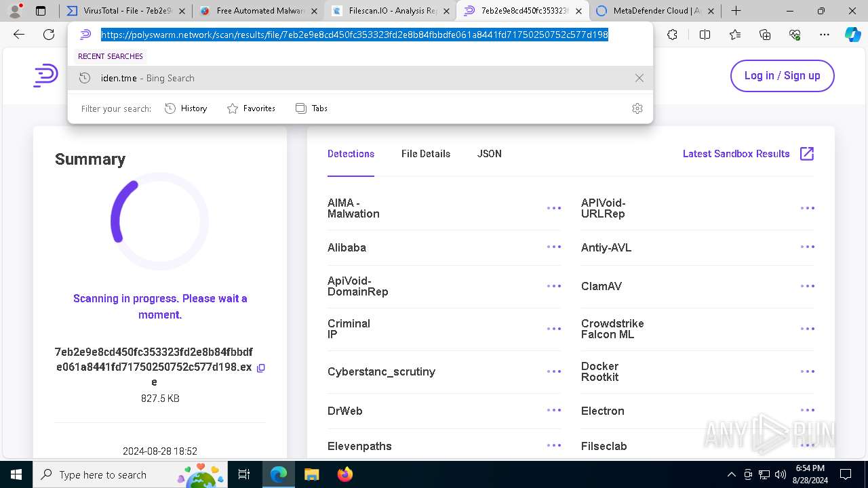Close the PolySwarm results tab
The height and width of the screenshot is (488, 868).
coord(579,11)
